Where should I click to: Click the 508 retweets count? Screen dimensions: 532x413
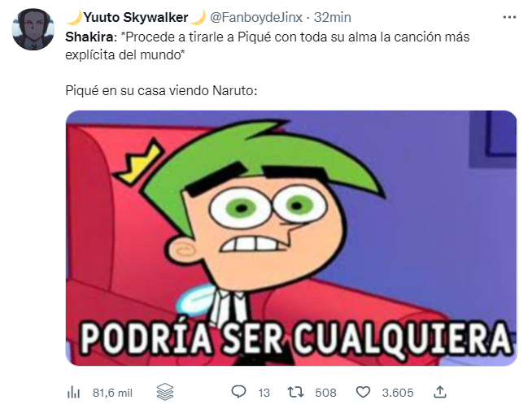pyautogui.click(x=325, y=393)
